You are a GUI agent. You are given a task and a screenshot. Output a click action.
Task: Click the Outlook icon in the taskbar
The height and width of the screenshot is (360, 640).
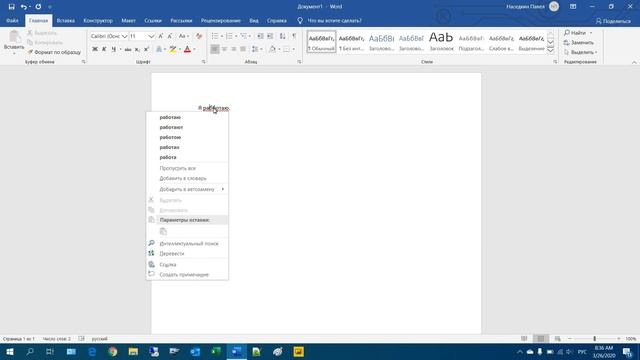pos(195,351)
